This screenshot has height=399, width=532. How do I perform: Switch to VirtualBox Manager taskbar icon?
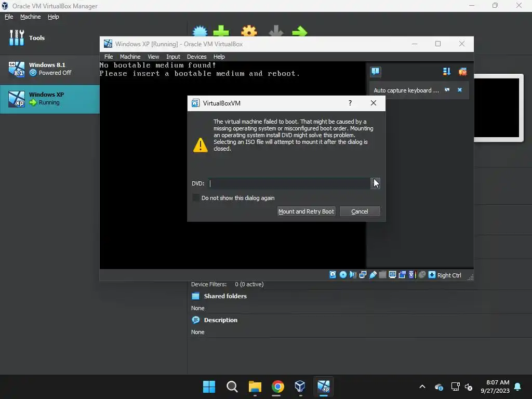tap(300, 387)
